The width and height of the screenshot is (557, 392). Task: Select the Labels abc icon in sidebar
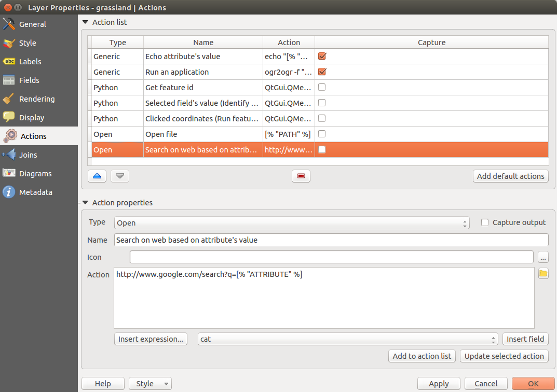click(9, 62)
